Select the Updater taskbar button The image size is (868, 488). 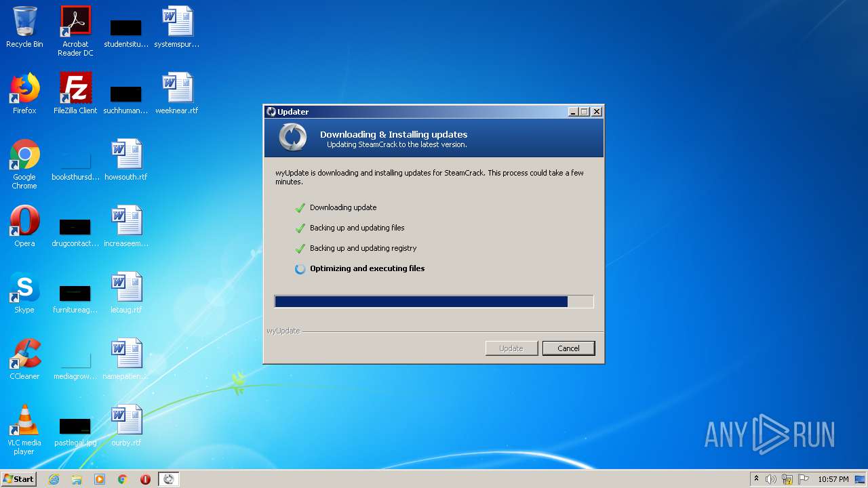(x=168, y=479)
